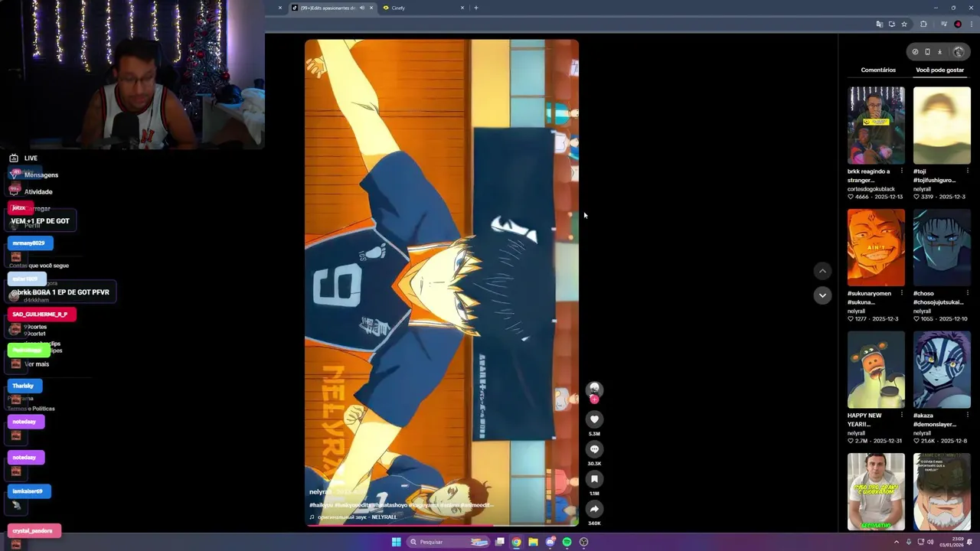Open File Explorer from taskbar

pyautogui.click(x=534, y=542)
